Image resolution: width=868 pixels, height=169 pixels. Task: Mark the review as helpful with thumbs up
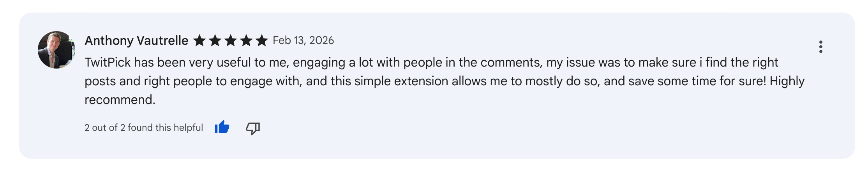coord(222,127)
